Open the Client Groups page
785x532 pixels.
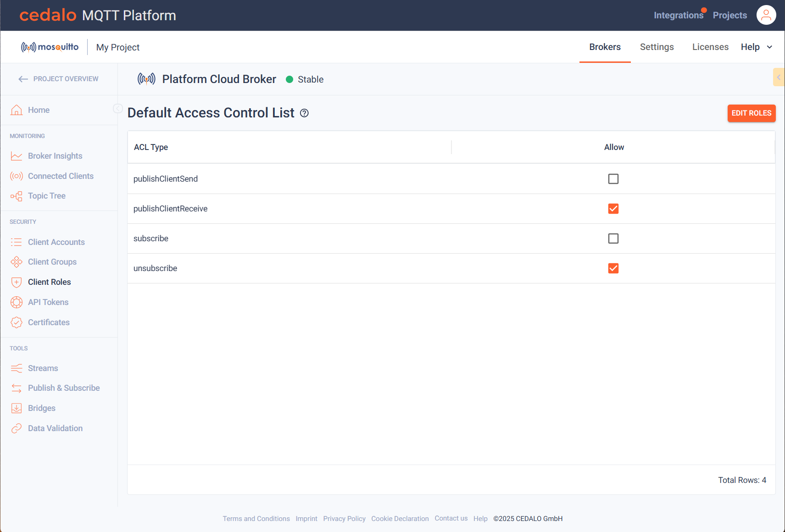pyautogui.click(x=52, y=262)
